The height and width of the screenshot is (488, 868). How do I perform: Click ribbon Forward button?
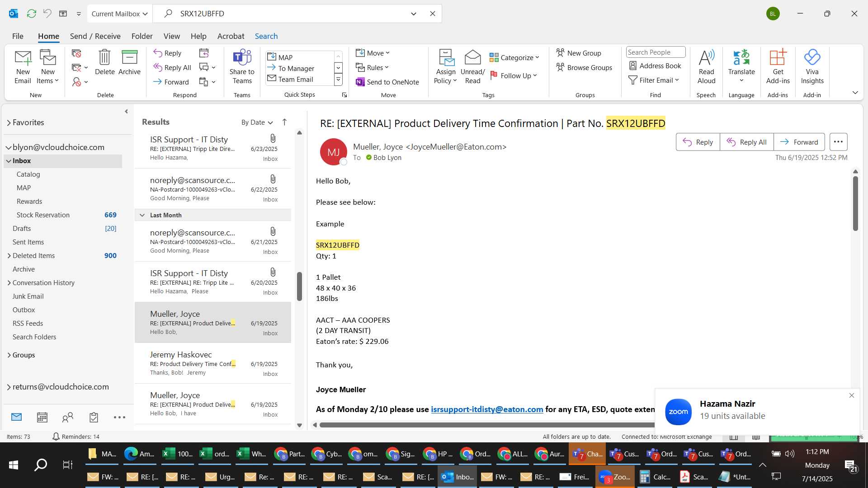click(x=171, y=82)
